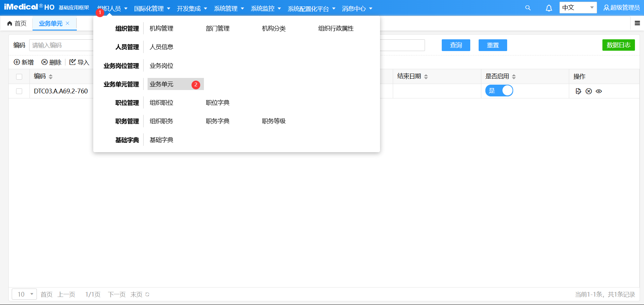Expand the 国际化管理 menu
This screenshot has width=644, height=305.
(x=152, y=8)
